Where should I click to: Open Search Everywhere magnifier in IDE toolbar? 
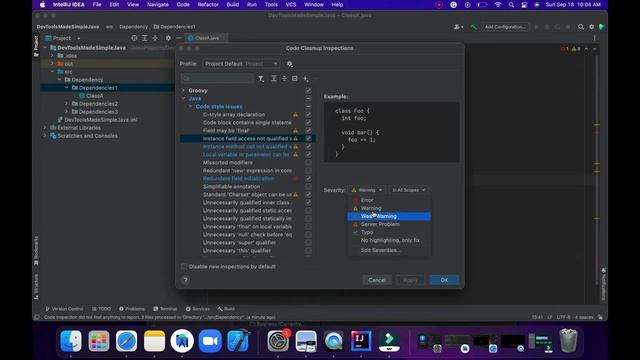[x=581, y=27]
